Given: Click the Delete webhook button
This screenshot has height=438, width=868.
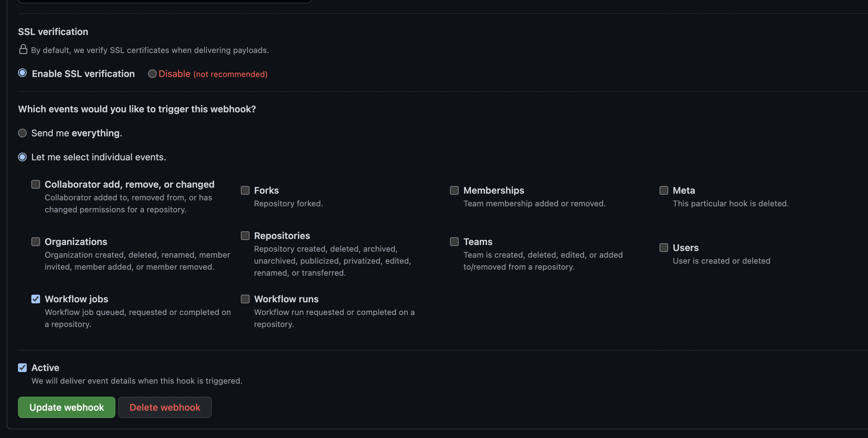Looking at the screenshot, I should tap(165, 407).
